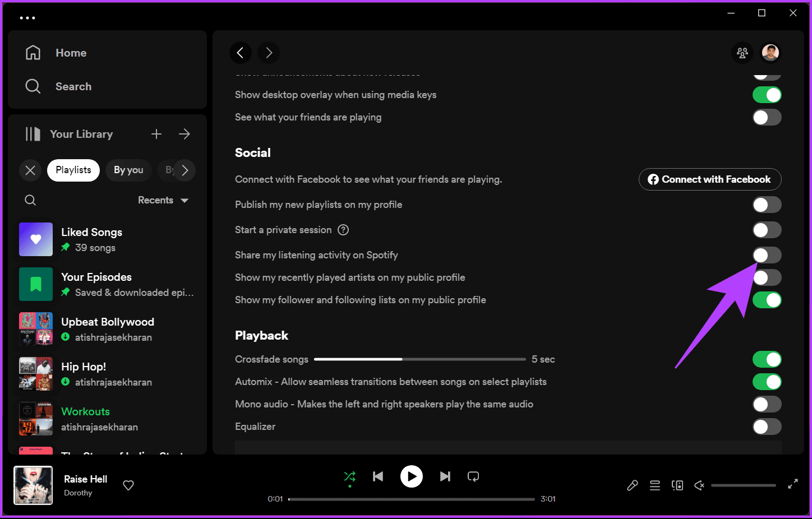The width and height of the screenshot is (812, 519).
Task: Skip to previous track
Action: coord(378,476)
